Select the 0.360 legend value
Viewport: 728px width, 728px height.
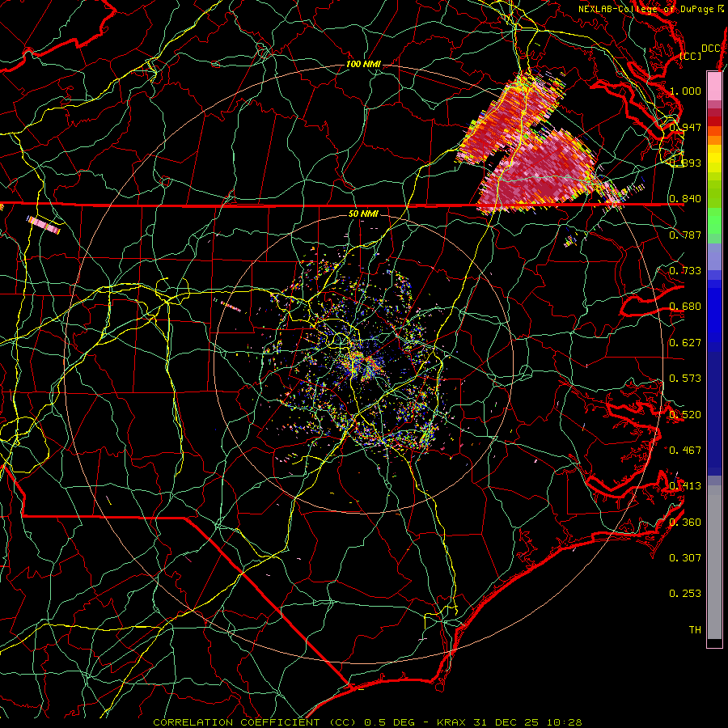(x=685, y=522)
